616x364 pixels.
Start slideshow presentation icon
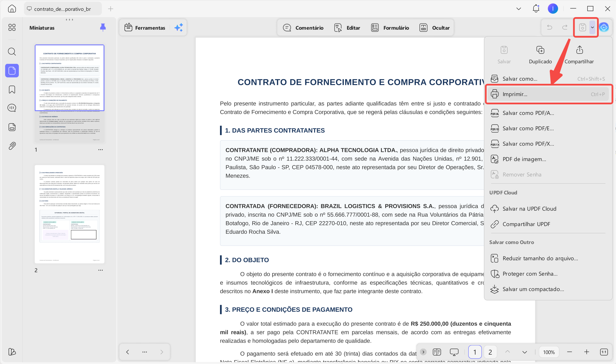(x=454, y=352)
